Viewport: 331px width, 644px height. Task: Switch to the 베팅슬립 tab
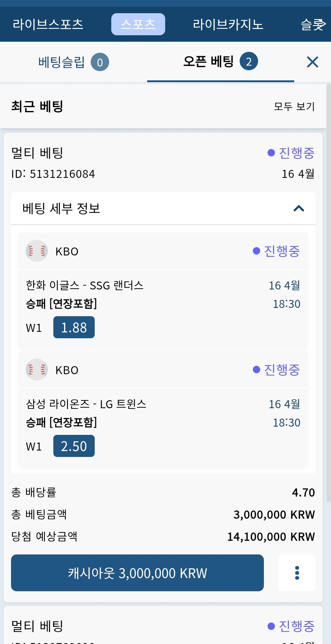[x=62, y=62]
